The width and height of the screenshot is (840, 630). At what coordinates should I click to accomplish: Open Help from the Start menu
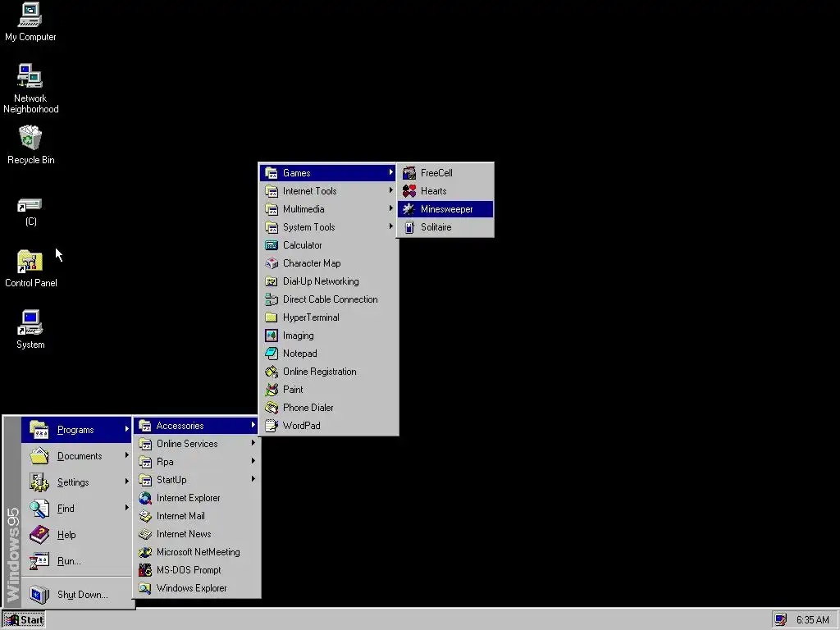(x=76, y=535)
